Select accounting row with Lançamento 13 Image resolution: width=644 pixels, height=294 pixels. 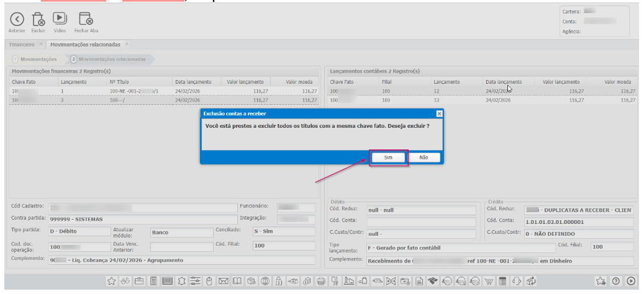pos(482,100)
